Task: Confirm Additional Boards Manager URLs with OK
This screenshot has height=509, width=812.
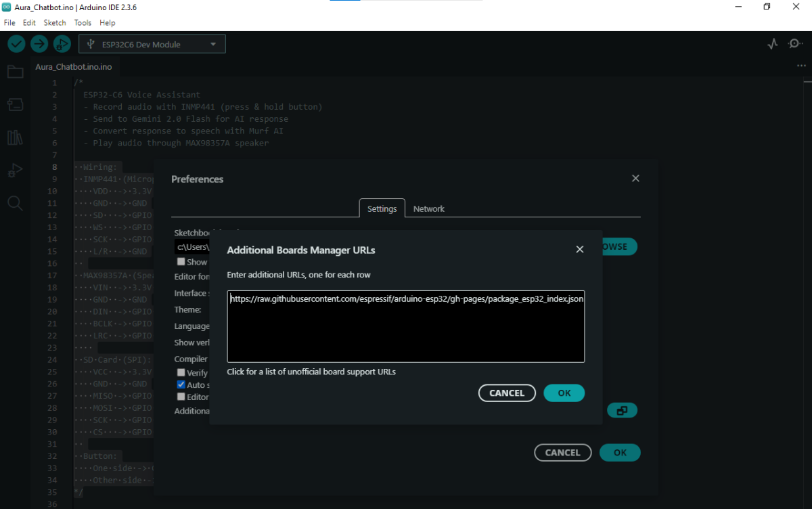Action: pos(564,393)
